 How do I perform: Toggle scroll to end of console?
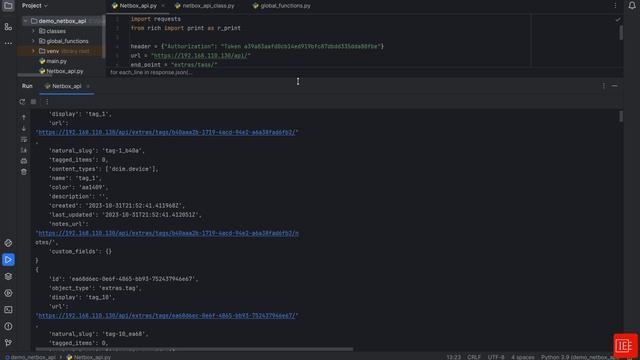[x=24, y=150]
